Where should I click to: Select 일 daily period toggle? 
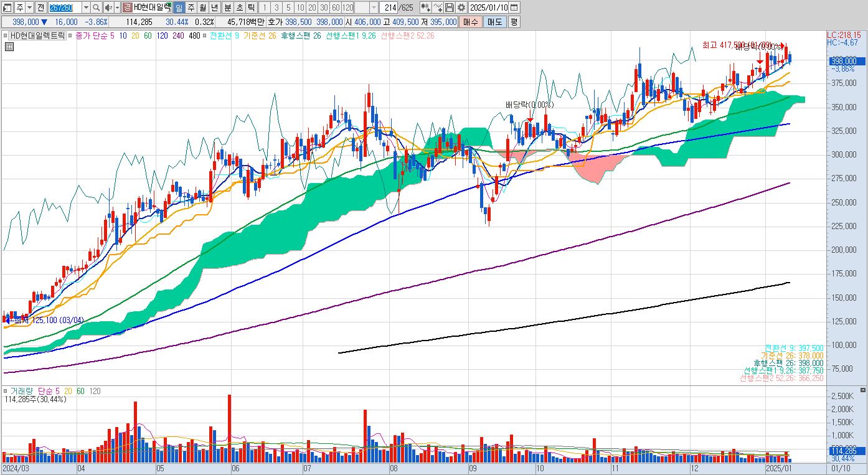[x=179, y=7]
